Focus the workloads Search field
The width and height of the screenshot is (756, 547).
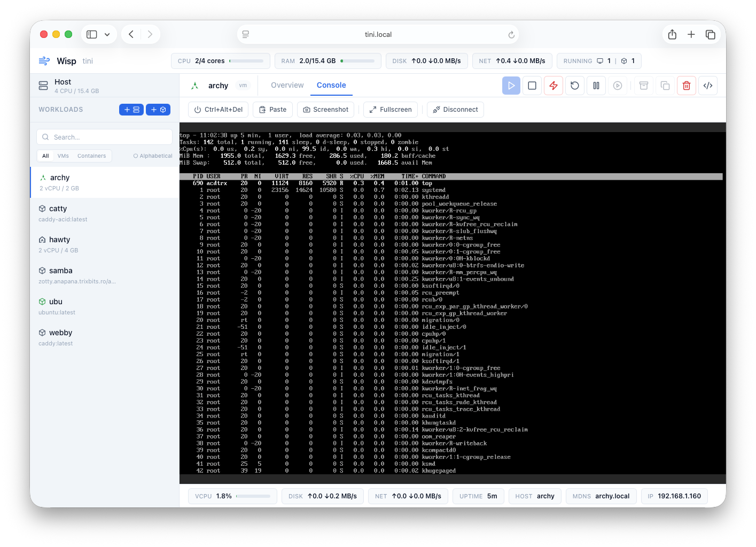[105, 137]
